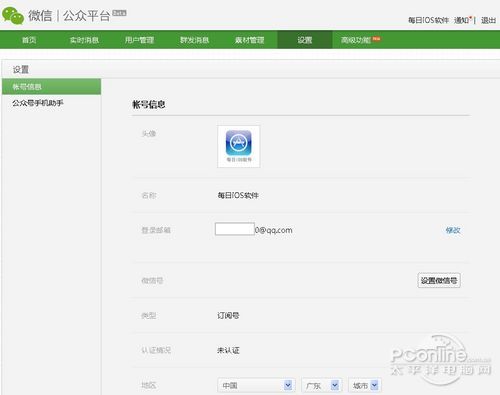Open the 素材管理 tab
The height and width of the screenshot is (395, 500).
tap(249, 40)
